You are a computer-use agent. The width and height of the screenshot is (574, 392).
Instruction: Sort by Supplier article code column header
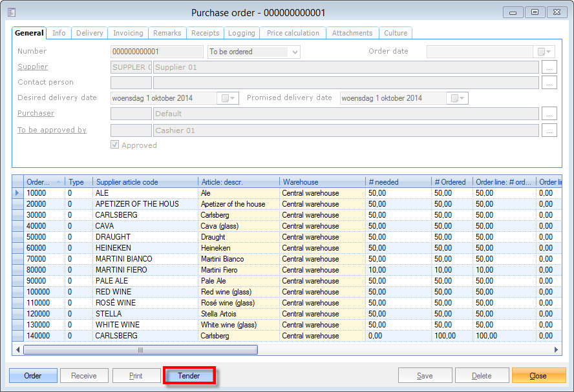tap(145, 182)
